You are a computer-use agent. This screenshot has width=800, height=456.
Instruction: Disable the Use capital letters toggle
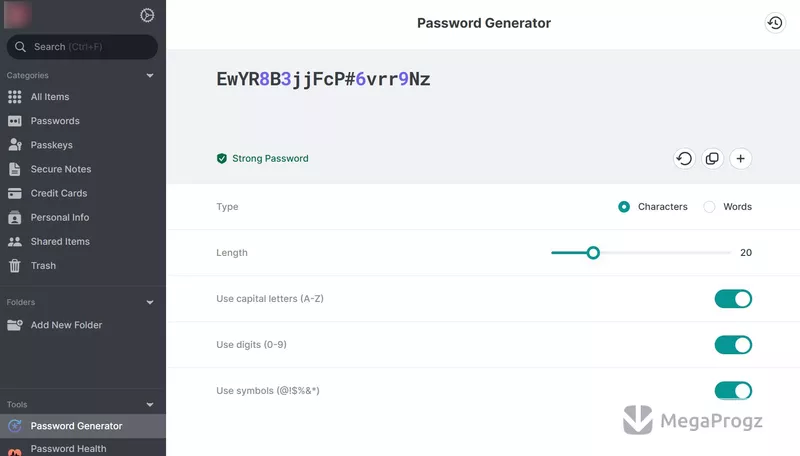(x=733, y=299)
